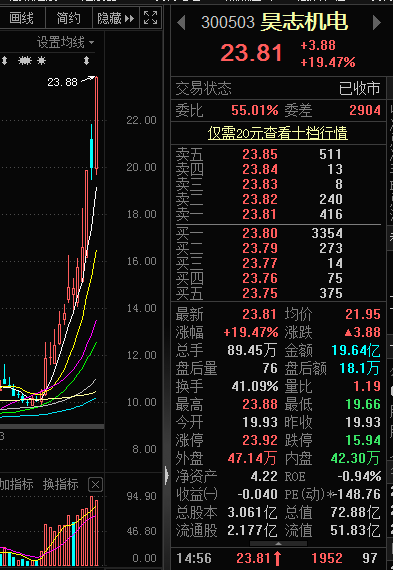Image resolution: width=393 pixels, height=570 pixels.
Task: Click 跌停 price 15.94
Action: 363,440
